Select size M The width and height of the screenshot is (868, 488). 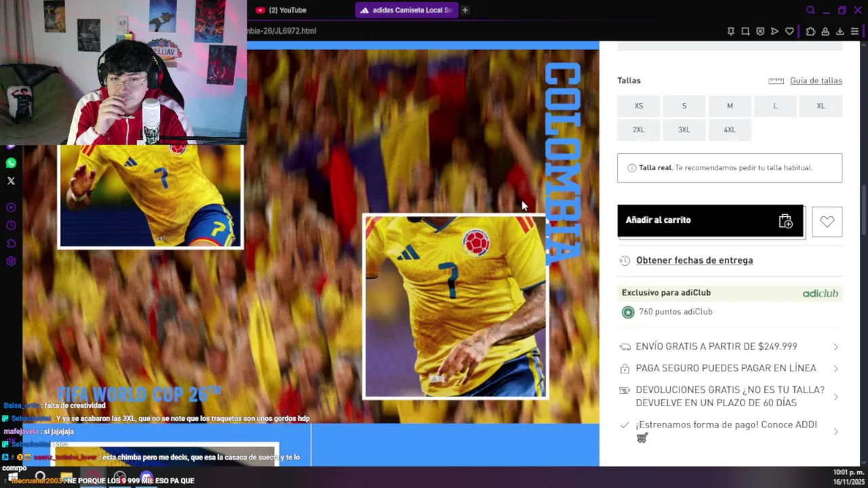click(x=730, y=106)
